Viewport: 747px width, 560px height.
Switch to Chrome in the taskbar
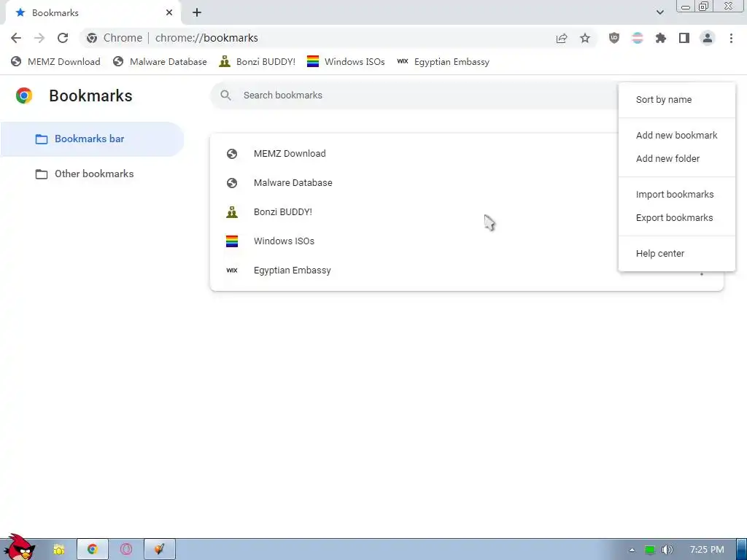pos(93,550)
